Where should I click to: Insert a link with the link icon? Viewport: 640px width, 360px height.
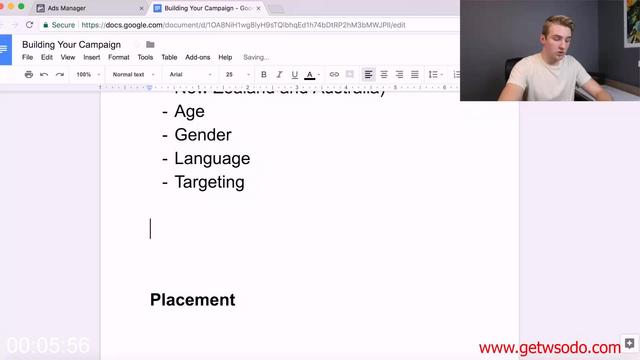334,74
